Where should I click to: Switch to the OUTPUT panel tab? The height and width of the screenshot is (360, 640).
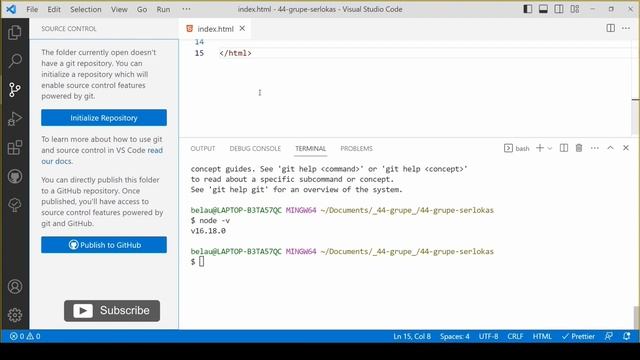(202, 149)
